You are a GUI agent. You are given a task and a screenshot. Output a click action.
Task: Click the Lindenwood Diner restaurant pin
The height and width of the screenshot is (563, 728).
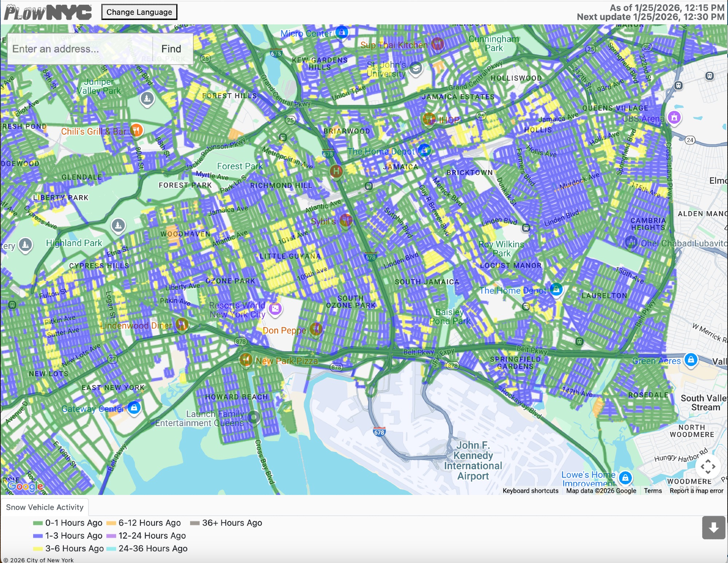[182, 324]
